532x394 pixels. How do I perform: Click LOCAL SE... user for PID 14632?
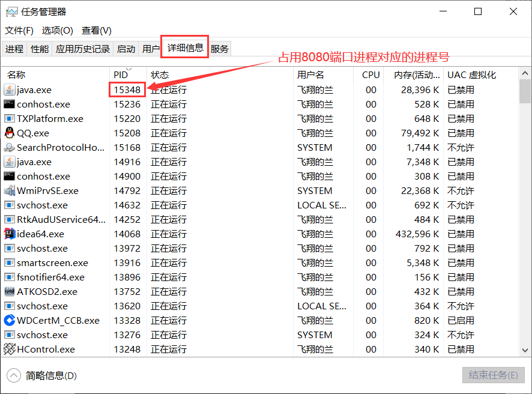[322, 205]
